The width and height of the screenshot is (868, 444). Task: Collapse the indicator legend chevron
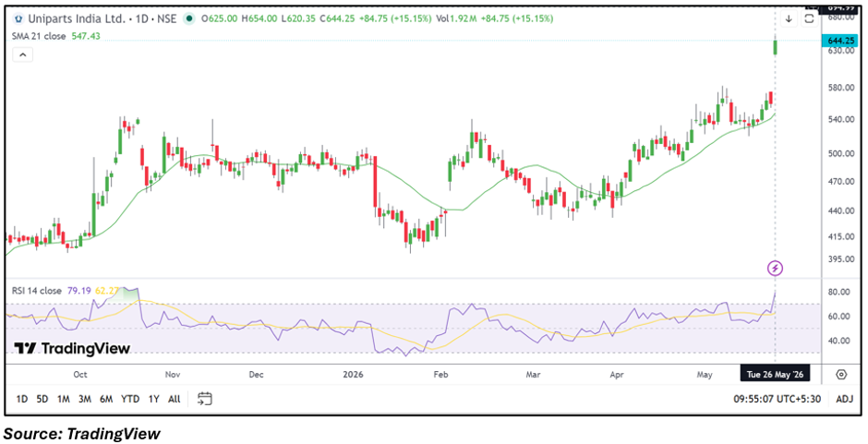pos(23,54)
